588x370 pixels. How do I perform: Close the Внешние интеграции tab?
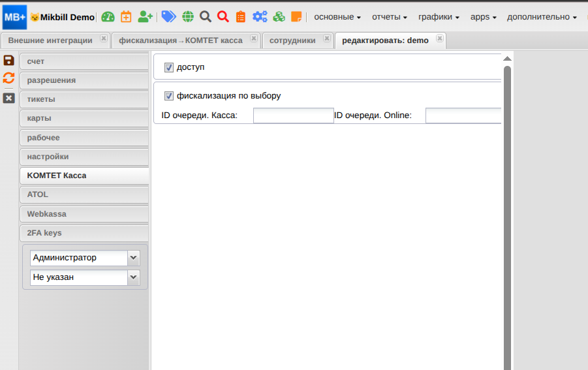pyautogui.click(x=104, y=39)
